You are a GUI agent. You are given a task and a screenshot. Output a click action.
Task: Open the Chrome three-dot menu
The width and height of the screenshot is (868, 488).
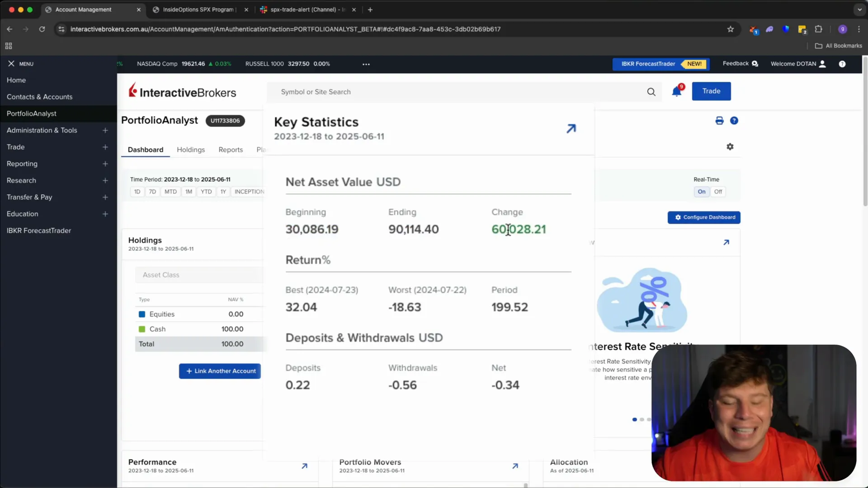point(859,29)
